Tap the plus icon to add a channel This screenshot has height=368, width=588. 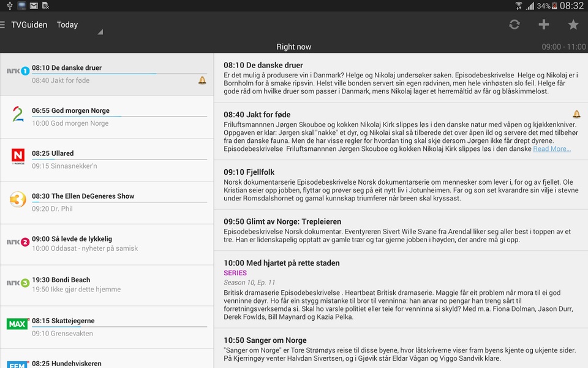544,25
